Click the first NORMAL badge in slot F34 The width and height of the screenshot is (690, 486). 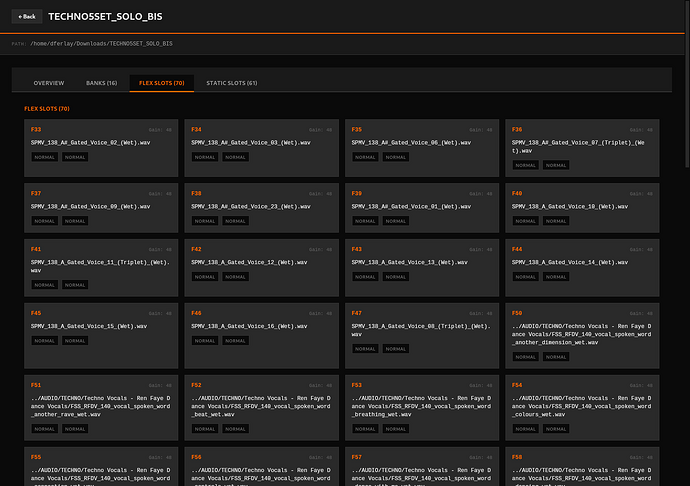coord(204,158)
